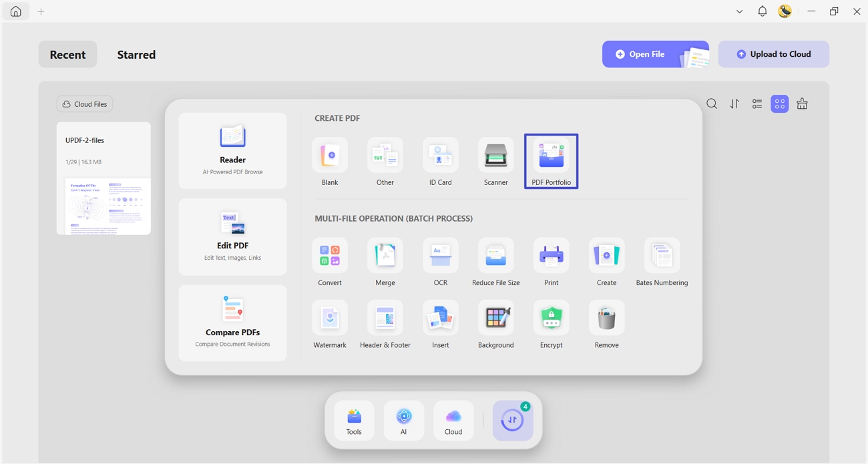Open the user account avatar

click(785, 11)
